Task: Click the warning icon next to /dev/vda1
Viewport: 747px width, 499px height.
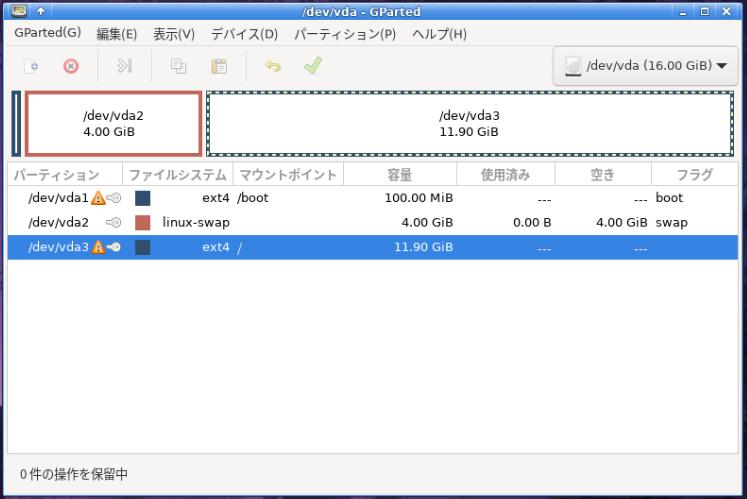Action: coord(98,197)
